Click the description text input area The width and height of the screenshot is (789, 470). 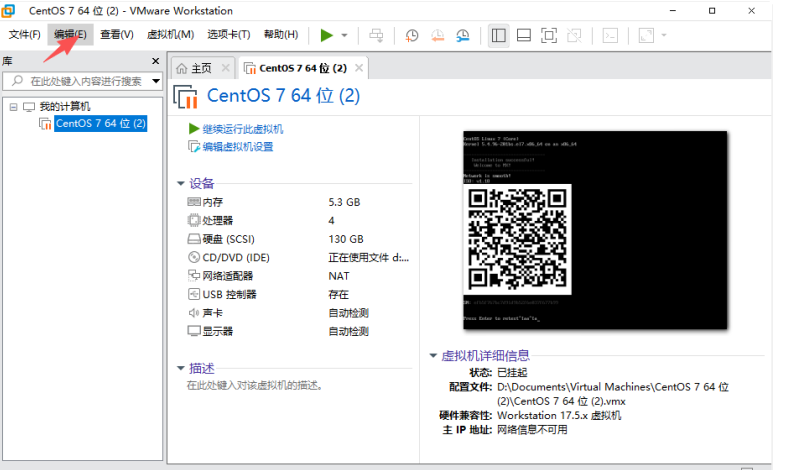(x=254, y=386)
